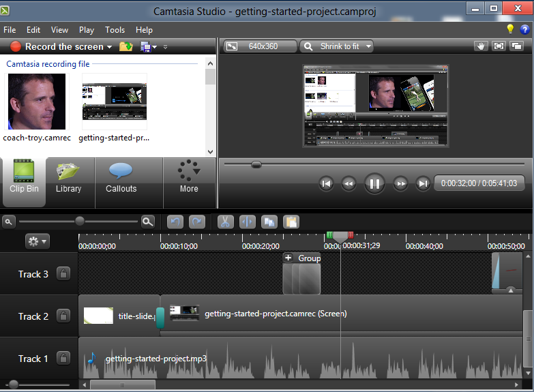Open the Edit menu

click(33, 30)
